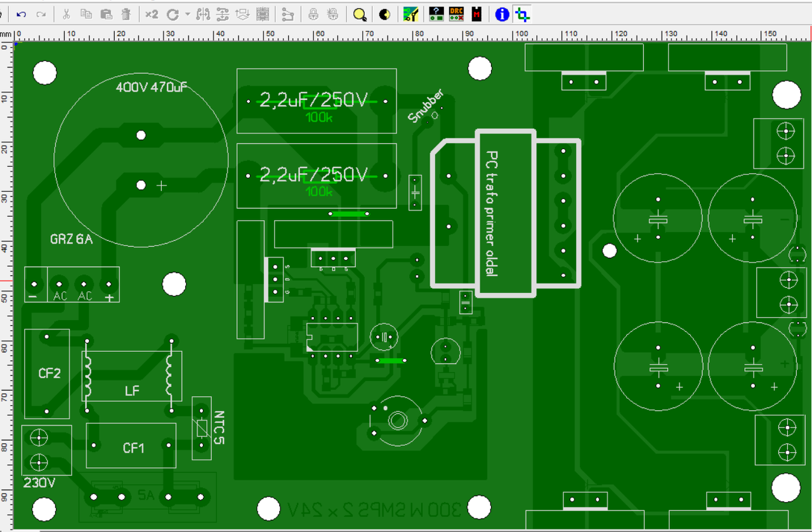Viewport: 812px width, 532px height.
Task: Copy the selected elements
Action: click(x=86, y=14)
